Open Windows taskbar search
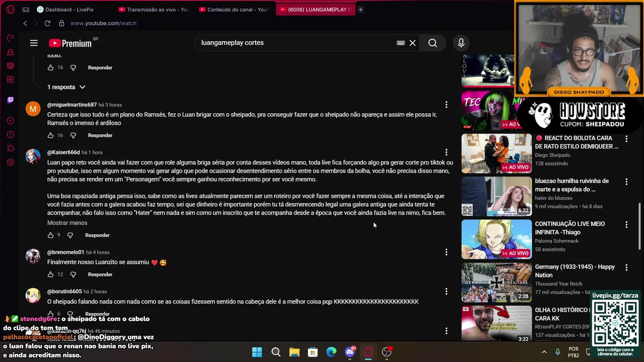644x362 pixels. point(276,352)
